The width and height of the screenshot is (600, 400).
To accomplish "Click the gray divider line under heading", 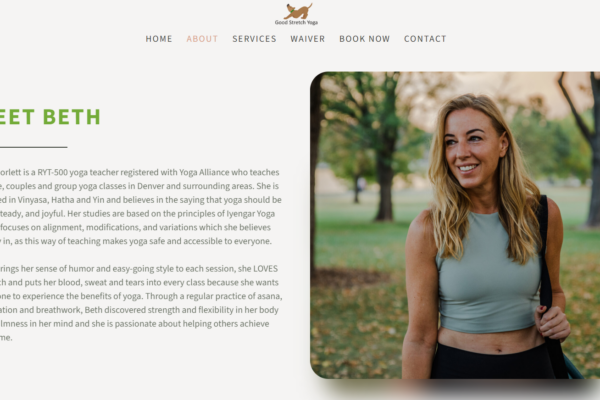I will click(x=34, y=147).
